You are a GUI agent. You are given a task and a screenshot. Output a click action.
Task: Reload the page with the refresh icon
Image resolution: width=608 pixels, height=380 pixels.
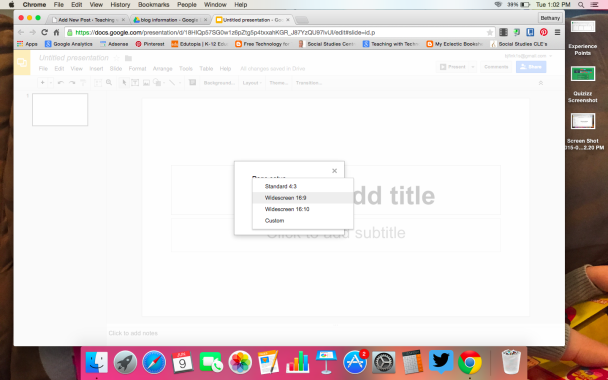(45, 32)
